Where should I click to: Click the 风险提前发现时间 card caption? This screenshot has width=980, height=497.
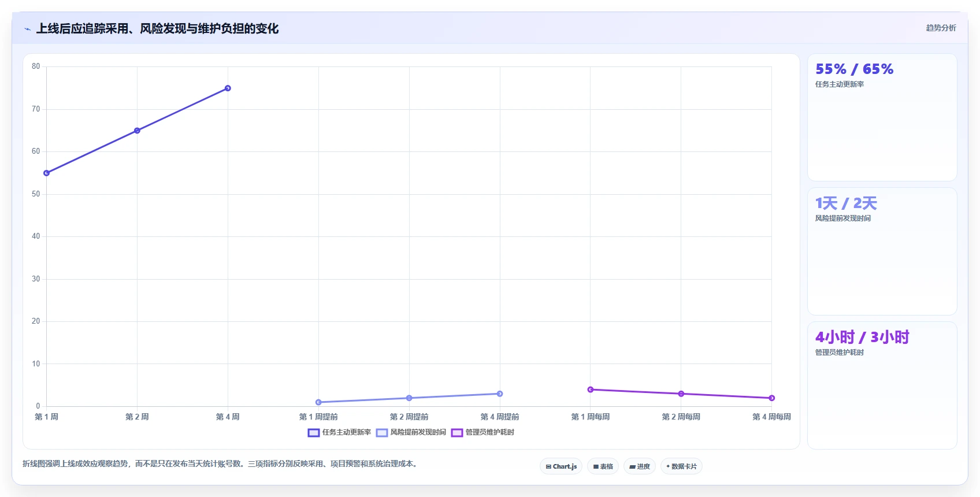(843, 218)
